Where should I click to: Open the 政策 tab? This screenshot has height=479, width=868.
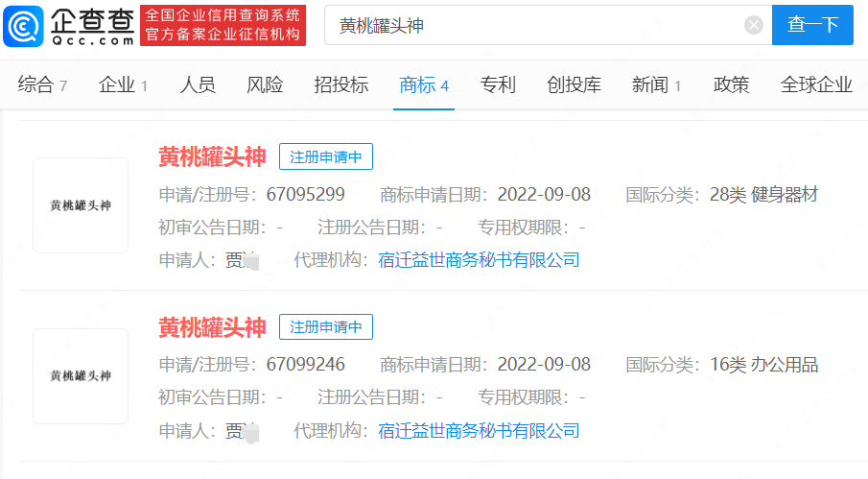pos(731,85)
